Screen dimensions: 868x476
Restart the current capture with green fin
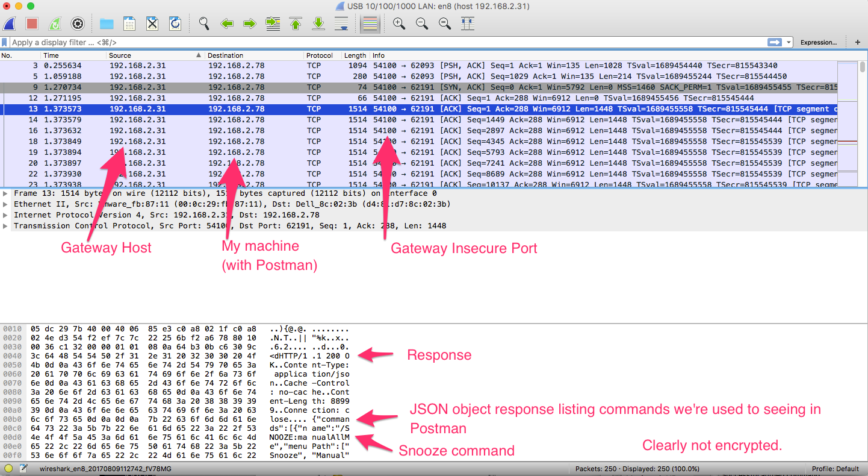(x=55, y=24)
